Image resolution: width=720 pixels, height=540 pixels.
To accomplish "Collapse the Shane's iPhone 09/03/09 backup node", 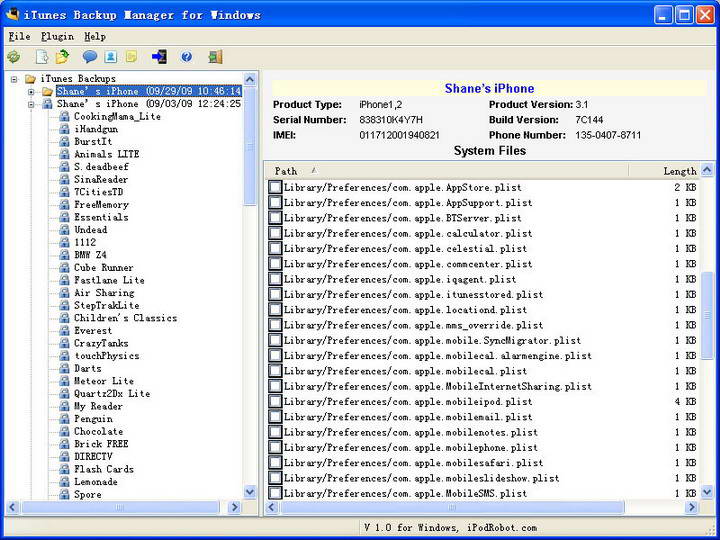I will 31,104.
